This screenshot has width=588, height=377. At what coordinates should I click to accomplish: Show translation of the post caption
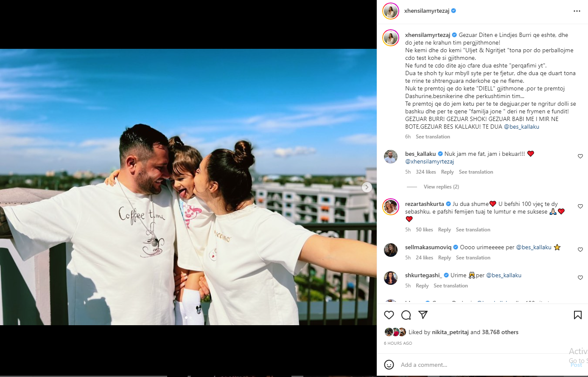433,137
